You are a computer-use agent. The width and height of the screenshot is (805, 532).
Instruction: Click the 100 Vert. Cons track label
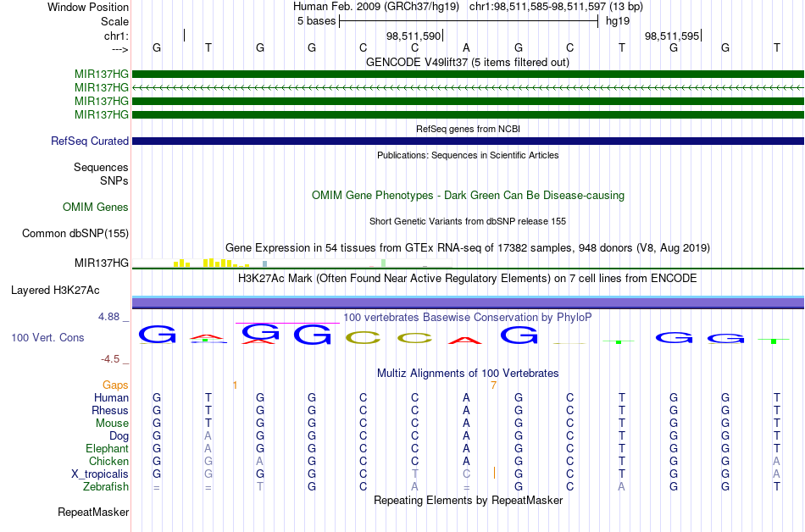tap(47, 337)
